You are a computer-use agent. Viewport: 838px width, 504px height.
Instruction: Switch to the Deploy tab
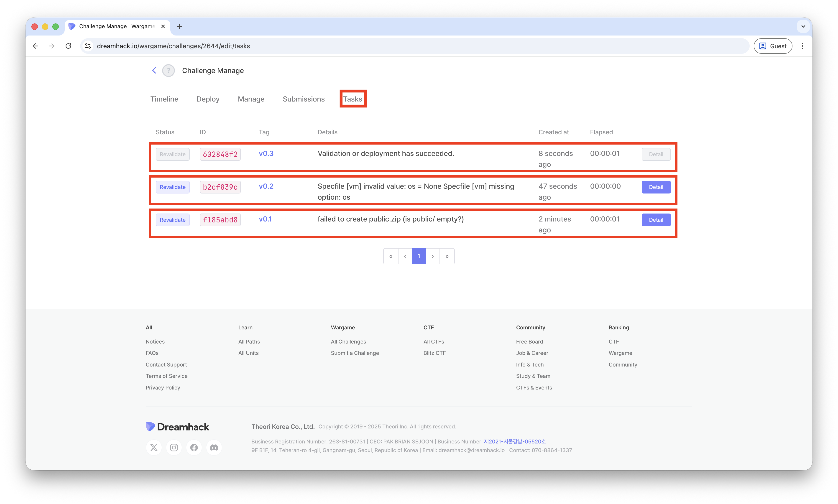208,99
